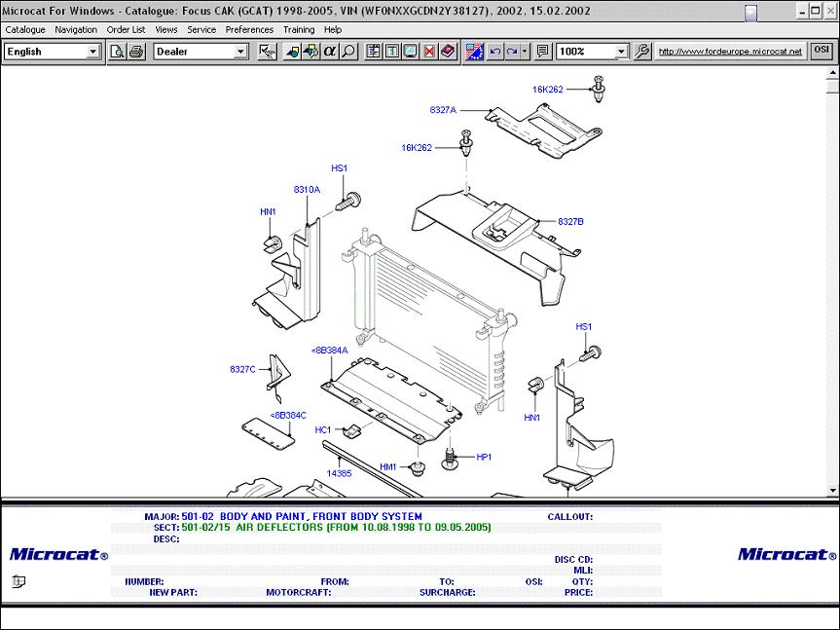Screen dimensions: 840x630
Task: Select part callout 8327B in diagram
Action: (570, 222)
